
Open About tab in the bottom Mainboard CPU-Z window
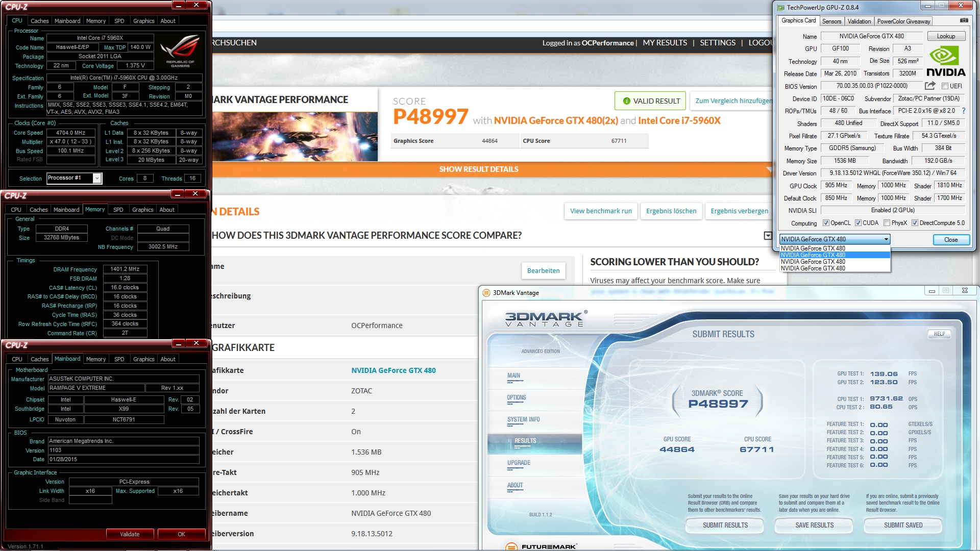click(168, 359)
